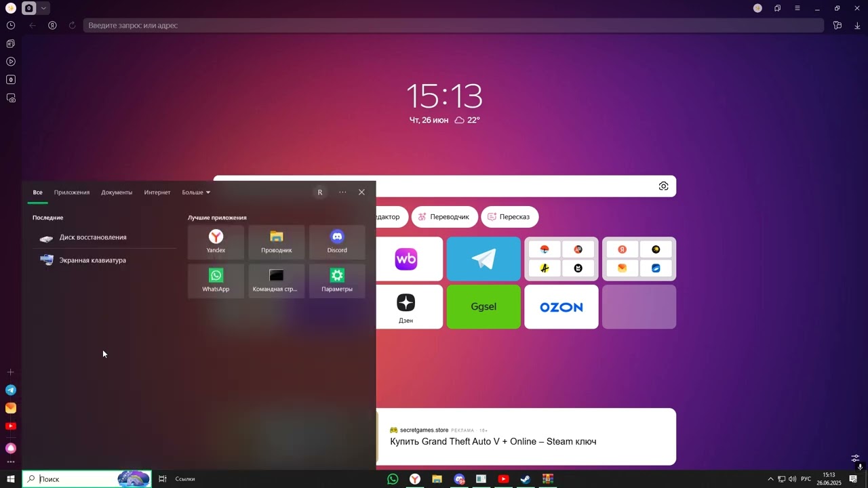Open Telegram icon in browser sidebar

click(11, 390)
